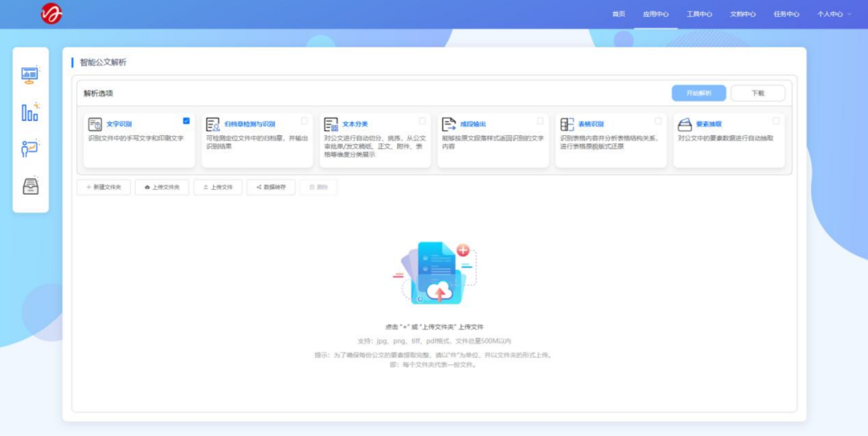Click the 归档章检测与识别 card icon

(213, 124)
